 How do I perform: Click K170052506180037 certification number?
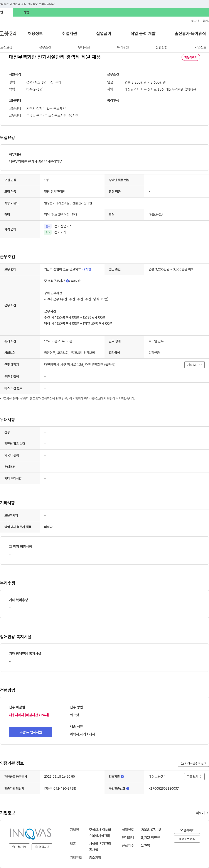tap(163, 789)
